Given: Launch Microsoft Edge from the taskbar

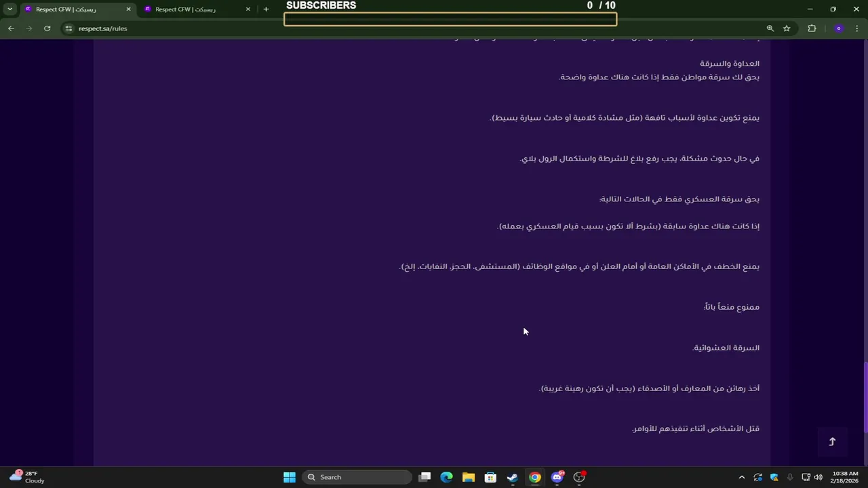Looking at the screenshot, I should [446, 477].
